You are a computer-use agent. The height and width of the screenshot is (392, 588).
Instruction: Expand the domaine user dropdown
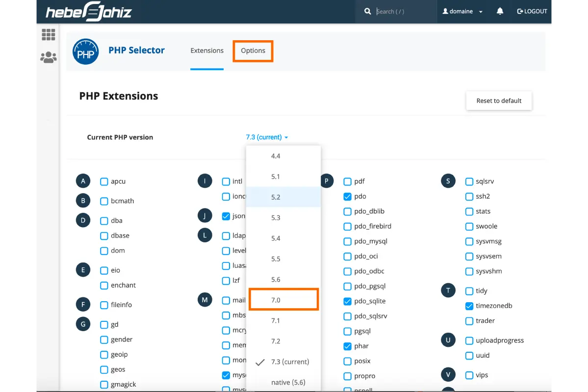click(x=462, y=11)
